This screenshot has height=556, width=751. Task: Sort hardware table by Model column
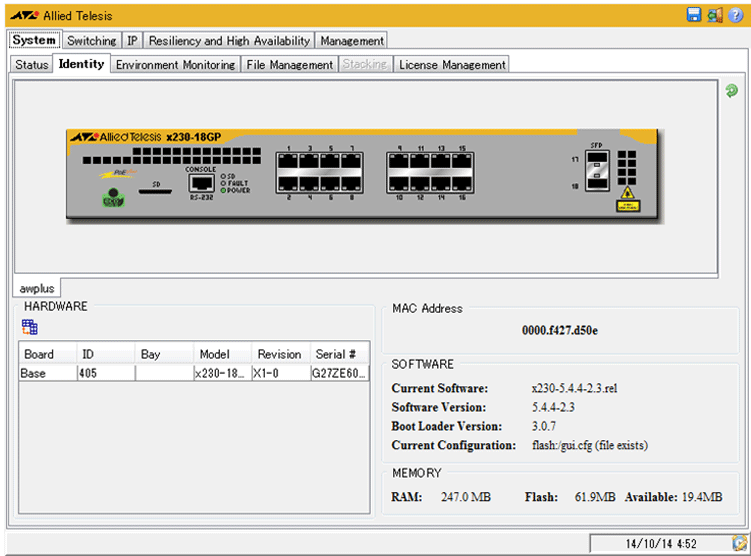click(223, 354)
